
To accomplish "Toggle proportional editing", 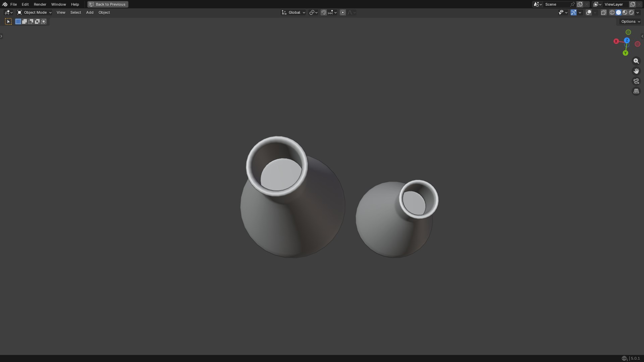I will pyautogui.click(x=343, y=12).
